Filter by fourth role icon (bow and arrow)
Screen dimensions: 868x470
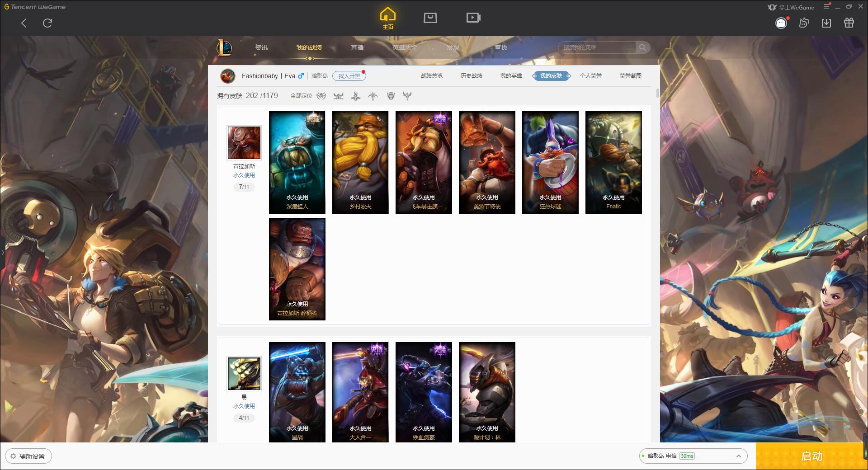tap(373, 96)
